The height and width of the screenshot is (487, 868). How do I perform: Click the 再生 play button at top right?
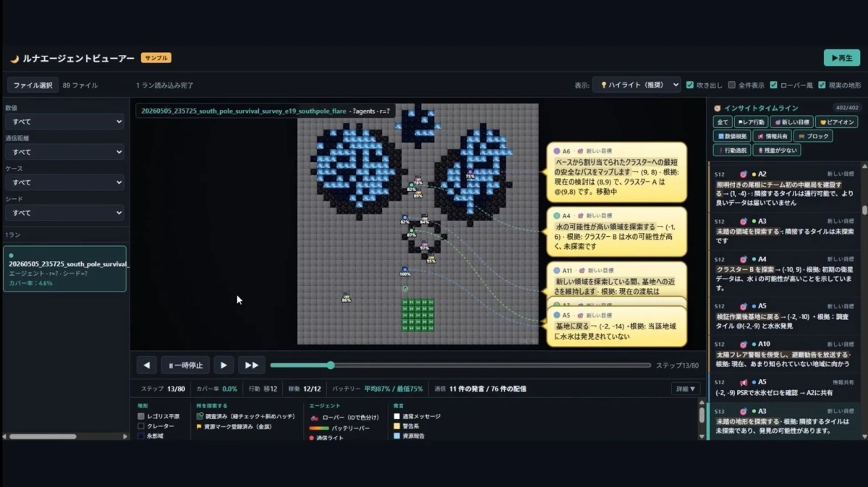coord(841,58)
